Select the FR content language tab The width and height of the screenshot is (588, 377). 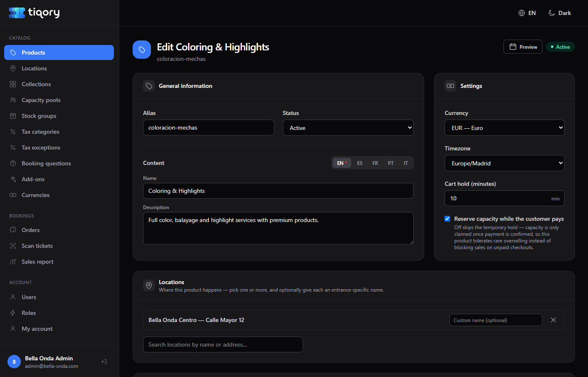click(375, 163)
